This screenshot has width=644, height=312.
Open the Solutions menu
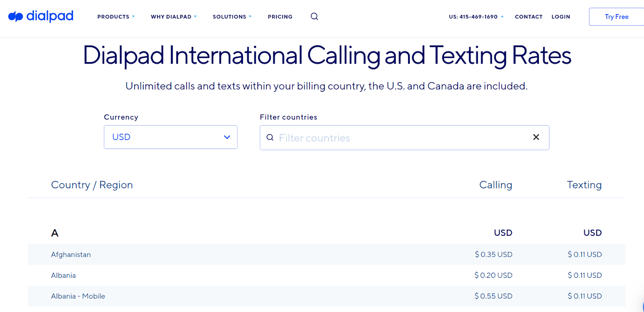[232, 17]
